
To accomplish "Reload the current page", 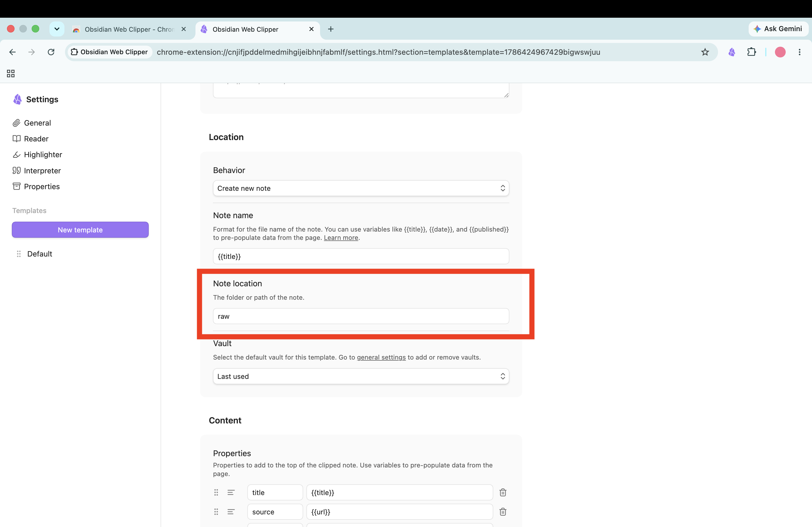I will [x=51, y=52].
